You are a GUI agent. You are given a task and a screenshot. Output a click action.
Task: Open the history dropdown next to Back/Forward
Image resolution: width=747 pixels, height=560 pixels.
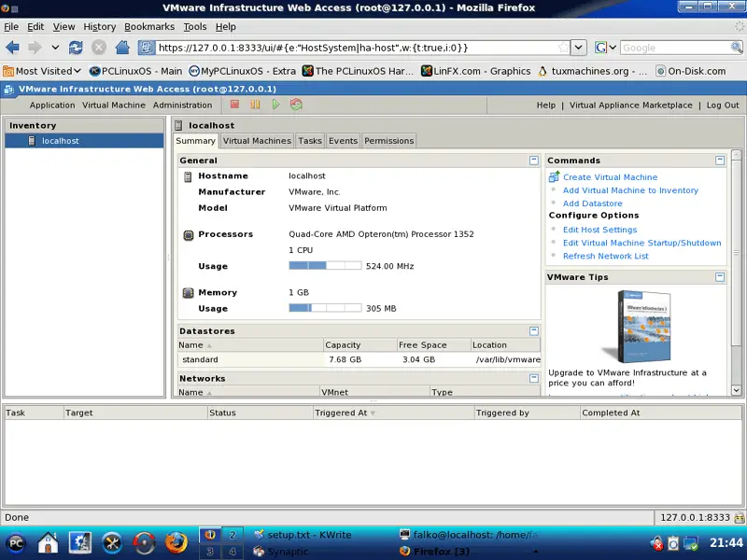[x=55, y=48]
